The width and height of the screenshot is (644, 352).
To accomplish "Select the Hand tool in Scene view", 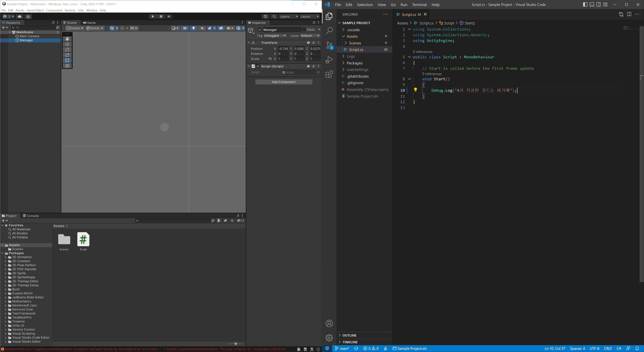I will coord(67,39).
